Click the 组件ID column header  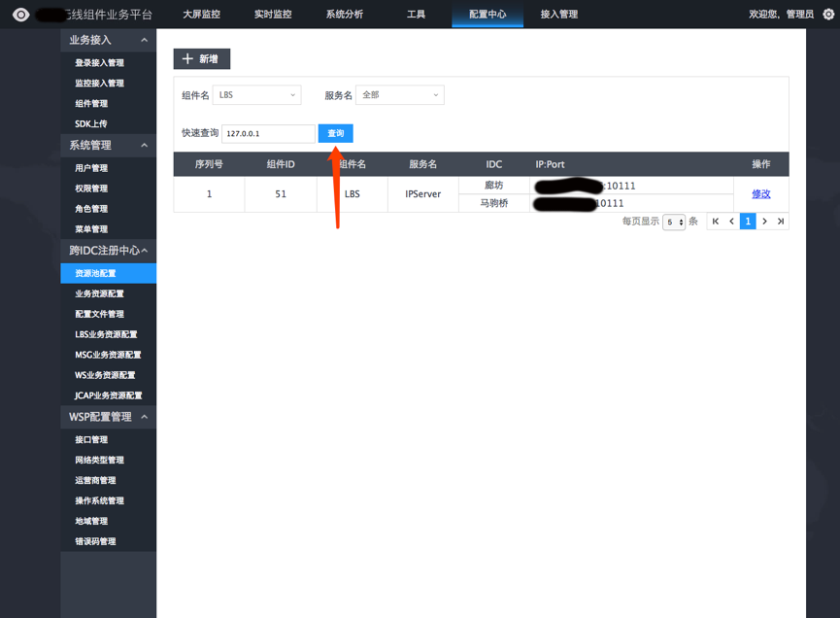[281, 164]
